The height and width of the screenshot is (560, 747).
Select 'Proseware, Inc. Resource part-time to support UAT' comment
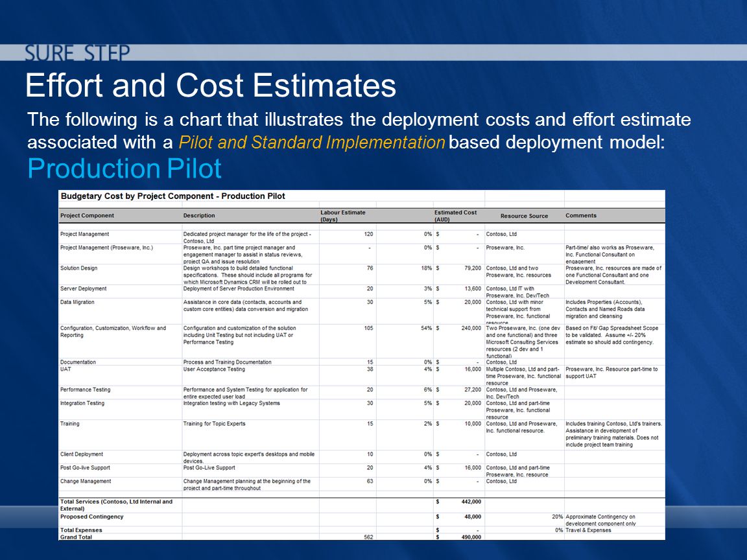(611, 373)
